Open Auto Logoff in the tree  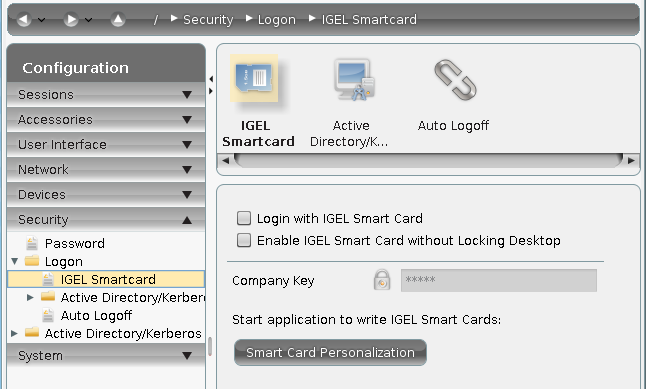click(x=96, y=316)
